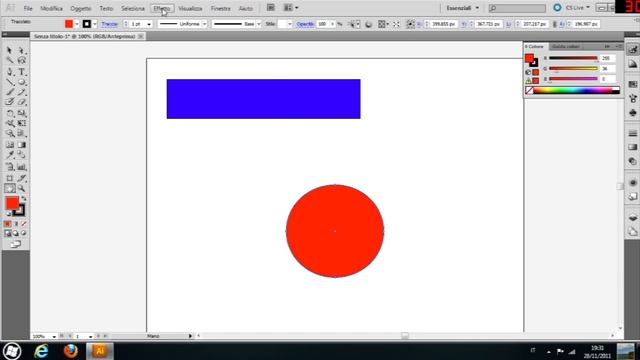
Task: Select the Lasso tool
Action: pyautogui.click(x=22, y=61)
